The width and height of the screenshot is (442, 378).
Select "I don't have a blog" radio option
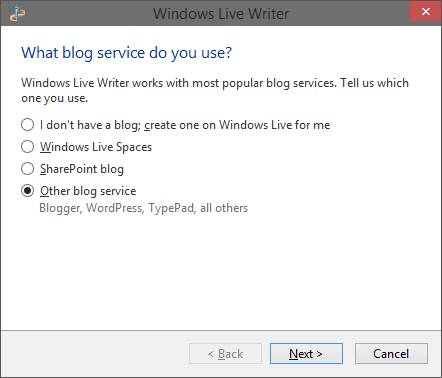[27, 125]
